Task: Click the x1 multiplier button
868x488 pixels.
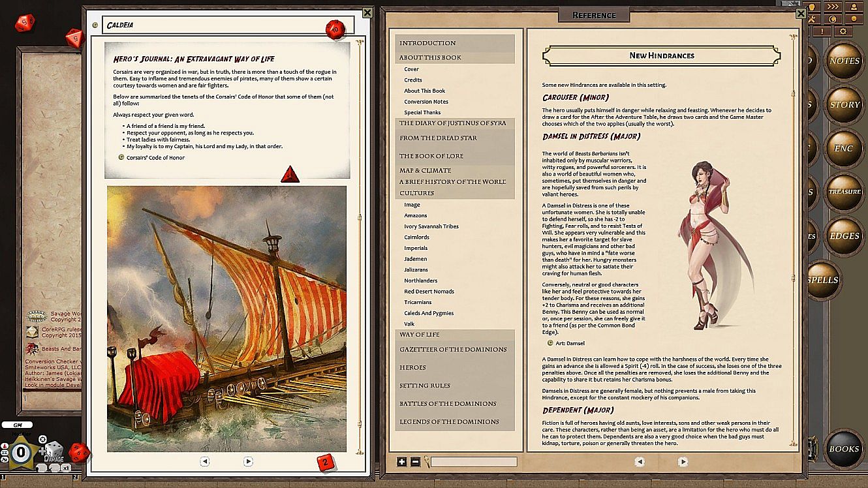Action: [66, 468]
